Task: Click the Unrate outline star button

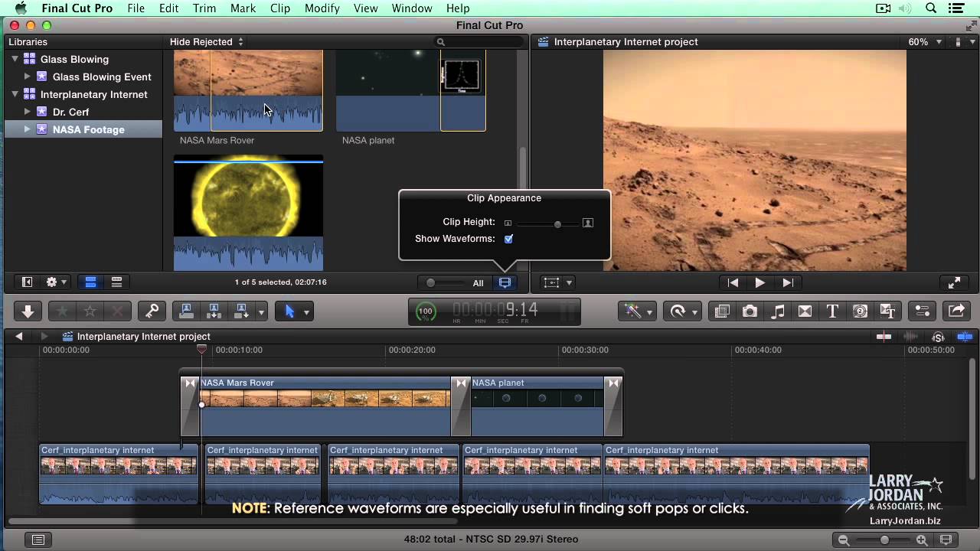Action: tap(90, 311)
